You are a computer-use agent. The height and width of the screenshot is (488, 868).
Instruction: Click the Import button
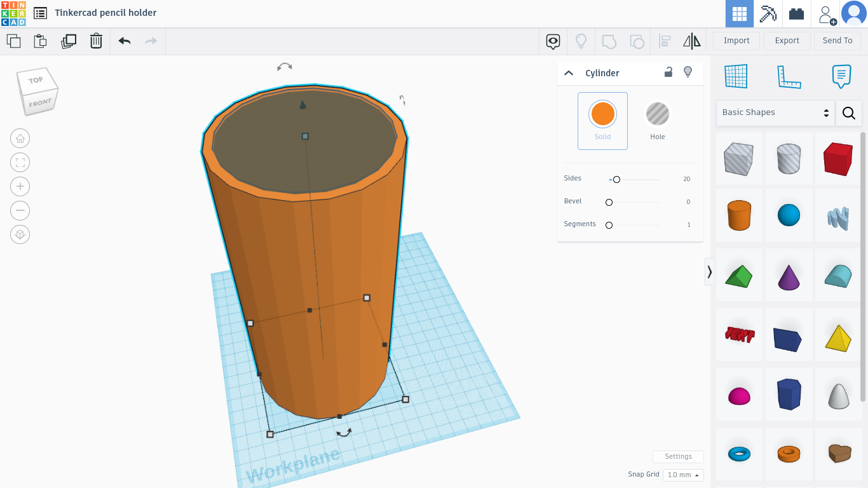tap(736, 41)
